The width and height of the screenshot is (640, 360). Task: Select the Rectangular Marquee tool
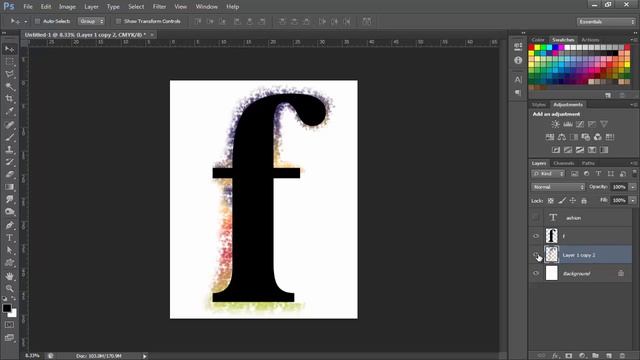point(9,62)
